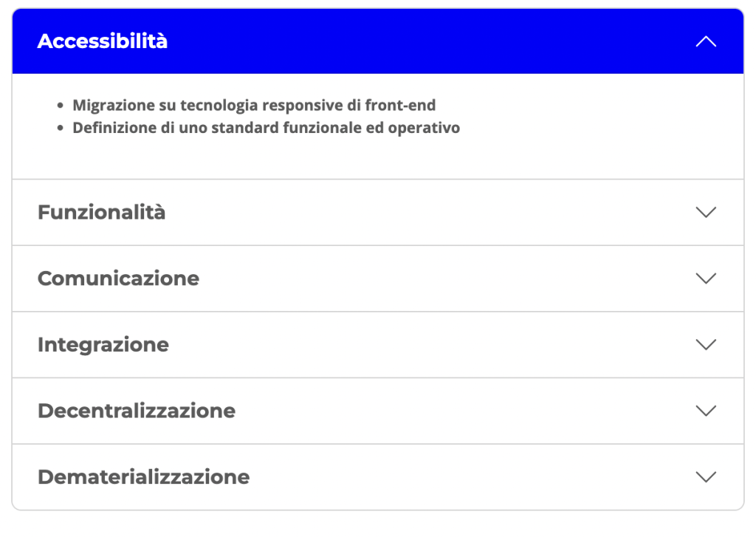Click the Integrazione down chevron icon
The width and height of the screenshot is (756, 537).
(x=706, y=345)
